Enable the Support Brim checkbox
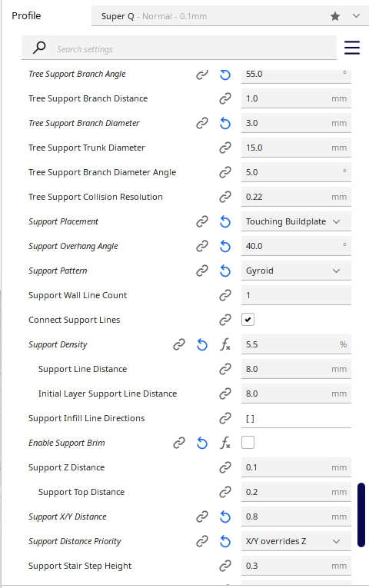This screenshot has height=588, width=369. tap(248, 443)
